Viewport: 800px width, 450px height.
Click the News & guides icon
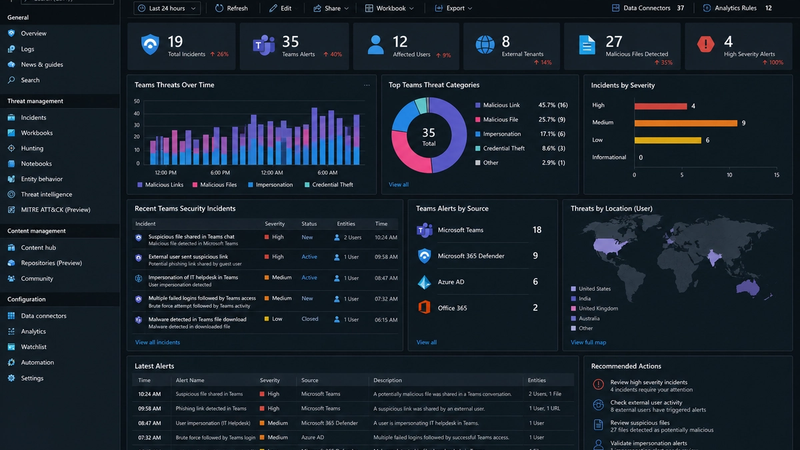(11, 64)
